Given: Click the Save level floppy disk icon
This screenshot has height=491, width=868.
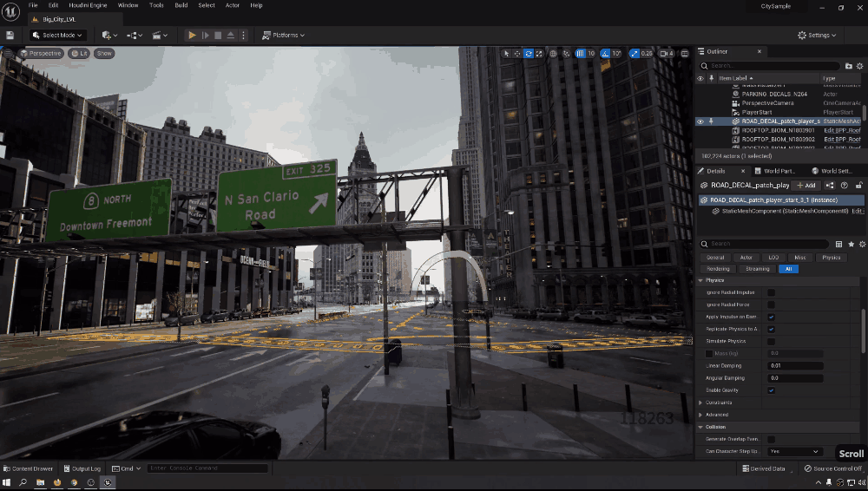Looking at the screenshot, I should [10, 36].
